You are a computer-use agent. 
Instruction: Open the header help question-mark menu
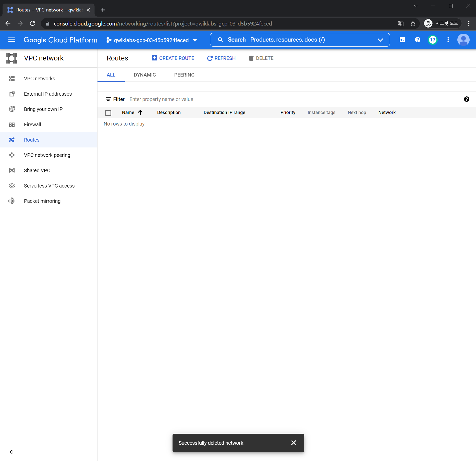click(x=418, y=40)
